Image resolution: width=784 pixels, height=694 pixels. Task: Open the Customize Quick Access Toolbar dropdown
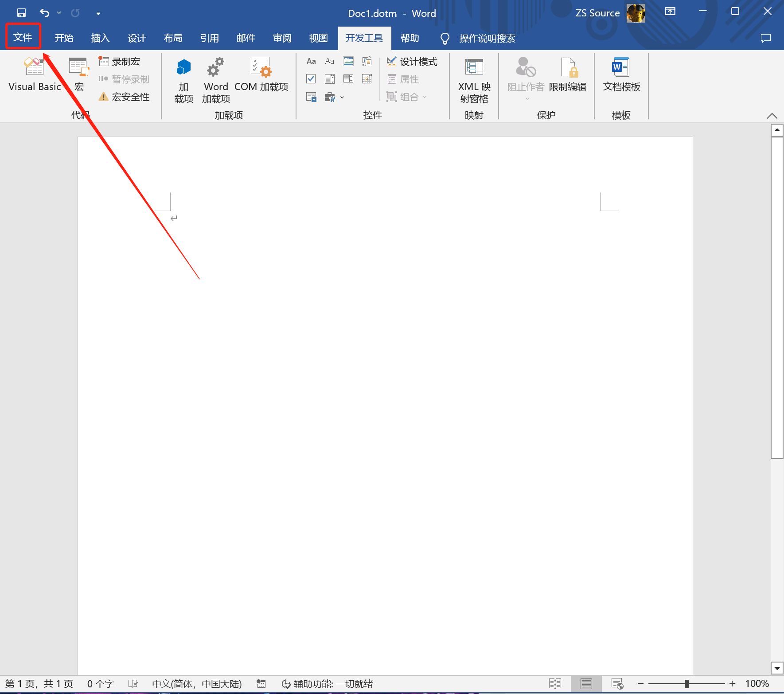(98, 13)
